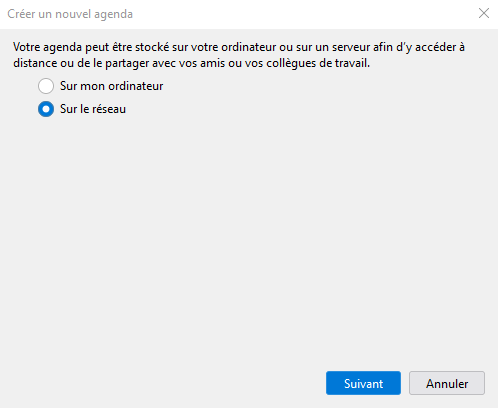The height and width of the screenshot is (408, 498).
Task: Click the grey button beside Suivant
Action: 447,383
